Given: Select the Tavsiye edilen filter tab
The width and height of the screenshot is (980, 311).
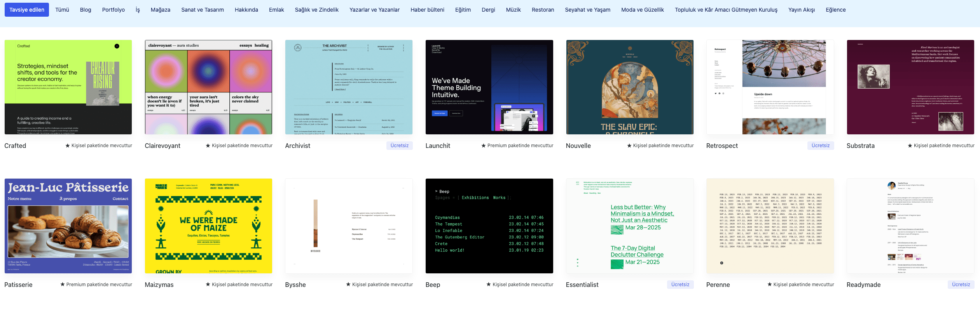Looking at the screenshot, I should pyautogui.click(x=27, y=10).
